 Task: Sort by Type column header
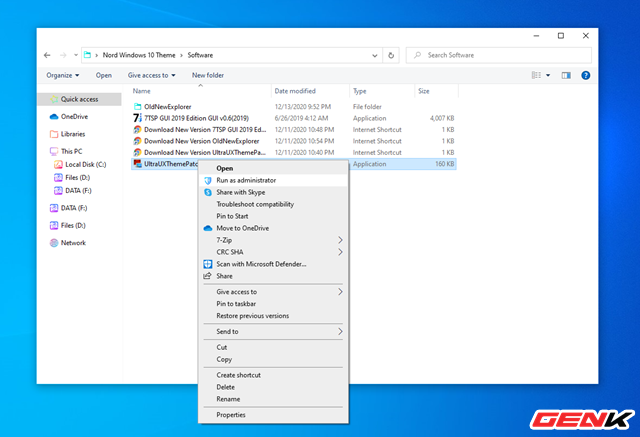pyautogui.click(x=360, y=91)
